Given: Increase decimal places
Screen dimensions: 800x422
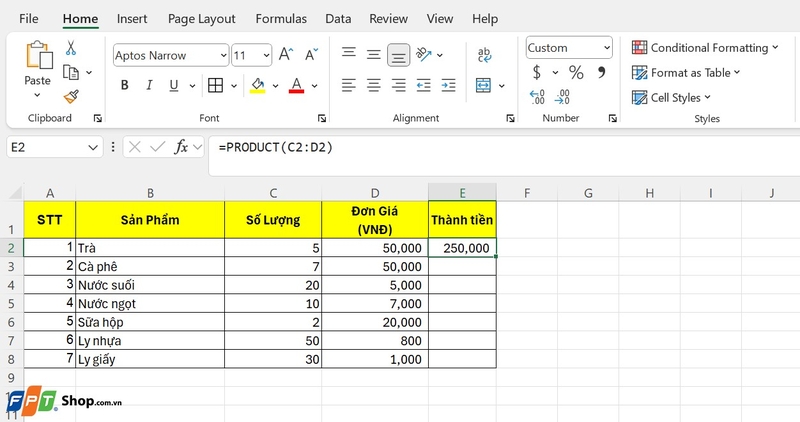Looking at the screenshot, I should 537,97.
